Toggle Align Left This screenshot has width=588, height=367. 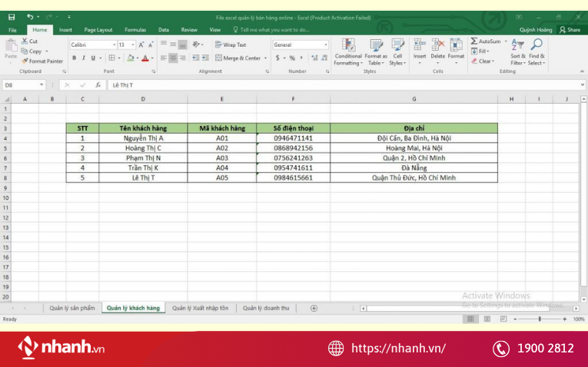tap(164, 58)
